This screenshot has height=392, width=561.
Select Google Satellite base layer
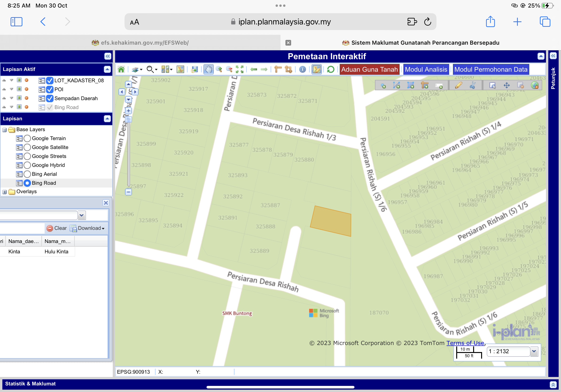tap(27, 147)
